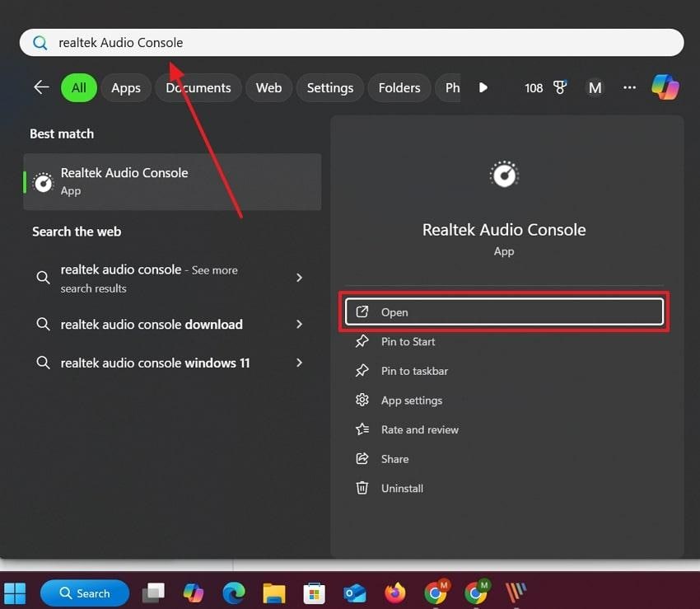Image resolution: width=700 pixels, height=609 pixels.
Task: Click the pin icon beside Pin to taskbar
Action: click(x=362, y=371)
